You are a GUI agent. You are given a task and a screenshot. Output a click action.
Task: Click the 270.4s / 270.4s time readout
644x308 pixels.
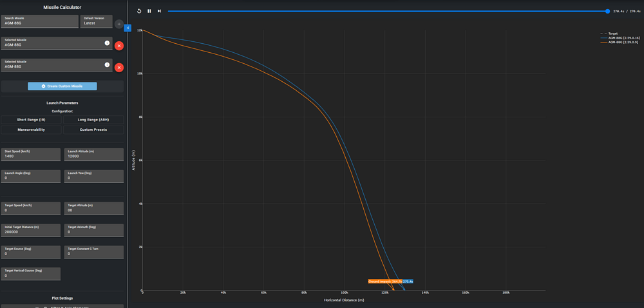pos(627,12)
